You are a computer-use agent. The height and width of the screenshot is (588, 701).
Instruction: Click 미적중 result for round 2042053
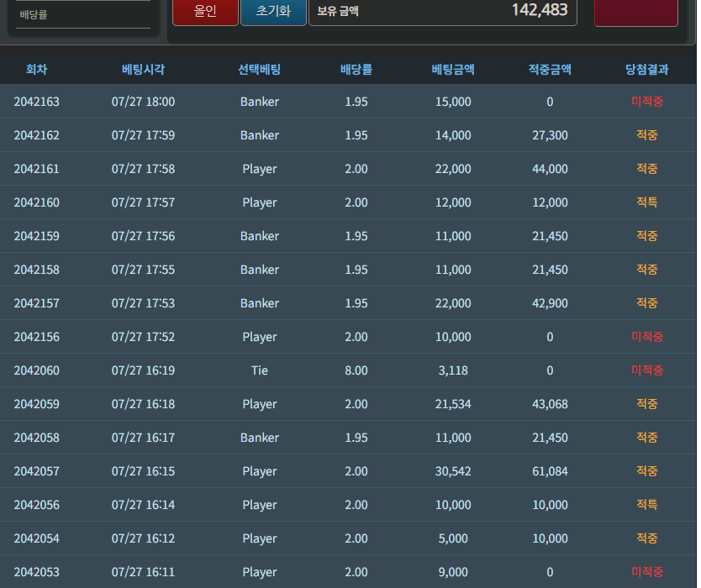tap(647, 571)
